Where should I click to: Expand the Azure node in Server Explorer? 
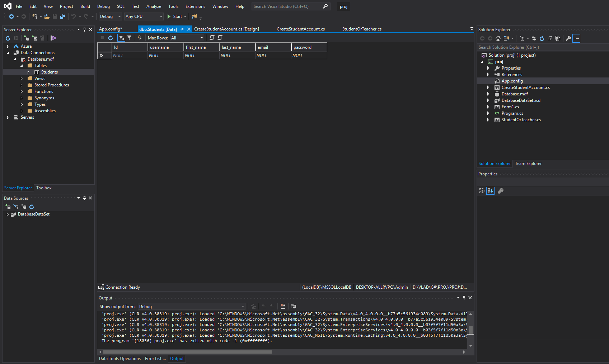point(8,46)
